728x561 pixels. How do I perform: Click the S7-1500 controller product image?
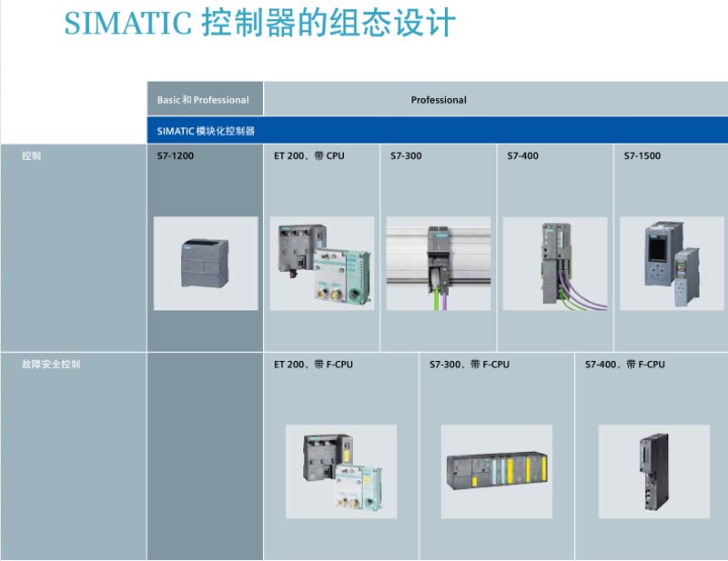(x=672, y=263)
